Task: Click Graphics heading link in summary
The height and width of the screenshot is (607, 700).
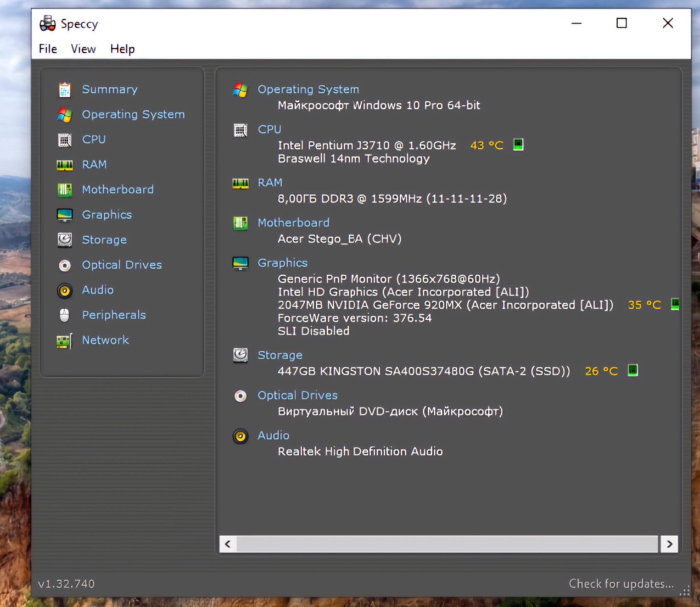Action: (x=282, y=263)
